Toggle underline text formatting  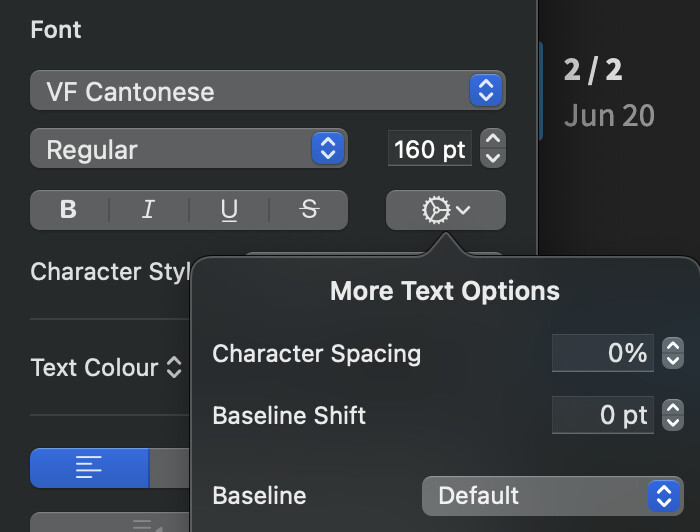[229, 210]
